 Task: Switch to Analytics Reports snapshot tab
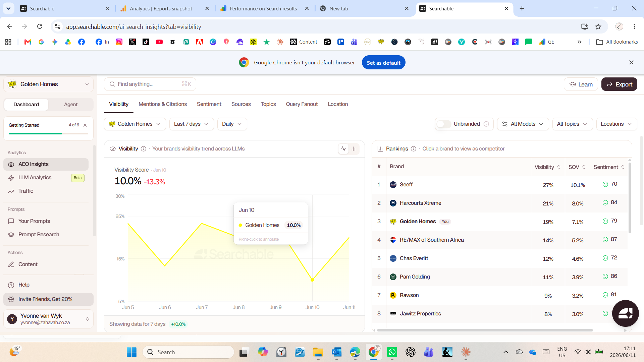(161, 9)
